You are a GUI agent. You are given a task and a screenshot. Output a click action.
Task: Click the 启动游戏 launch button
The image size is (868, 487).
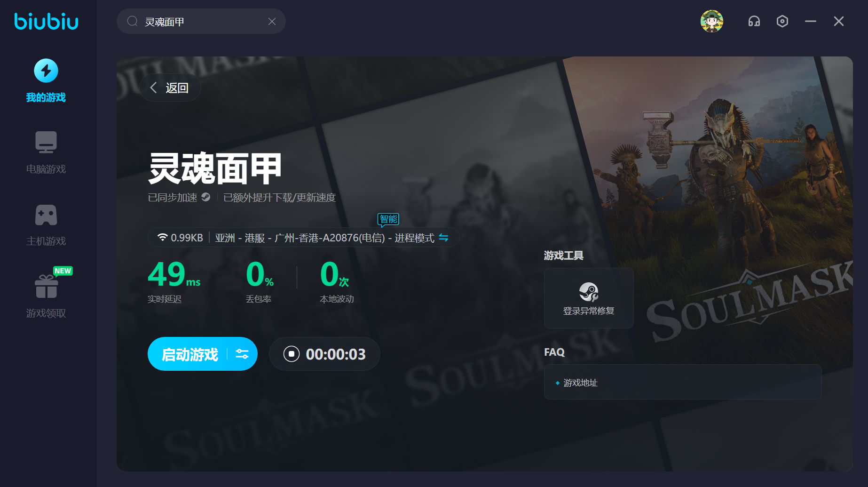coord(189,354)
